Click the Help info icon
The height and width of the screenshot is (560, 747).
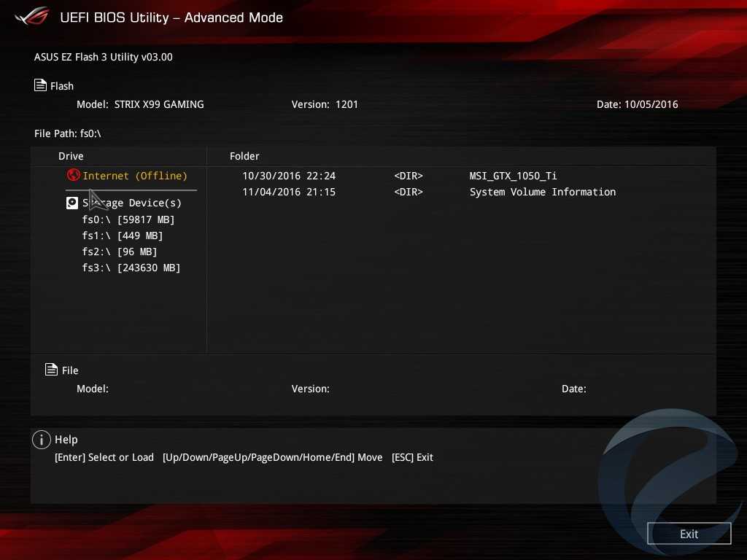(42, 440)
